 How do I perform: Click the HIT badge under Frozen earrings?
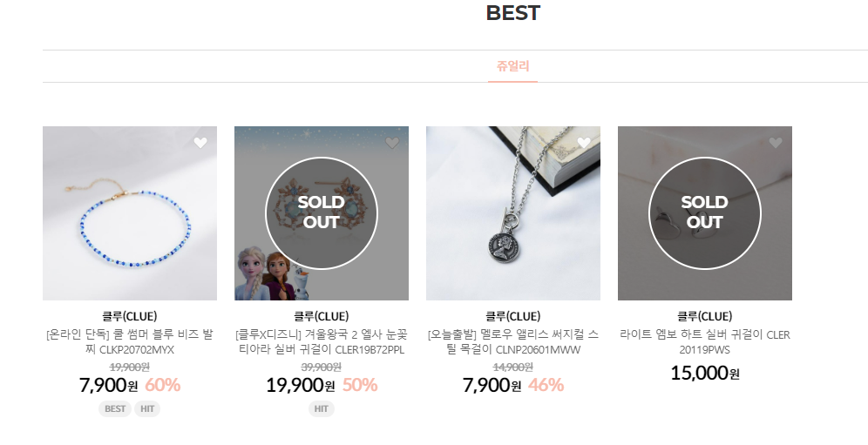pos(322,408)
